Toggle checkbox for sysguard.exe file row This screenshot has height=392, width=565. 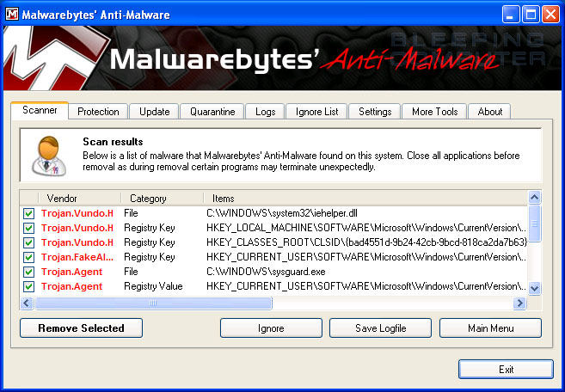pos(29,272)
